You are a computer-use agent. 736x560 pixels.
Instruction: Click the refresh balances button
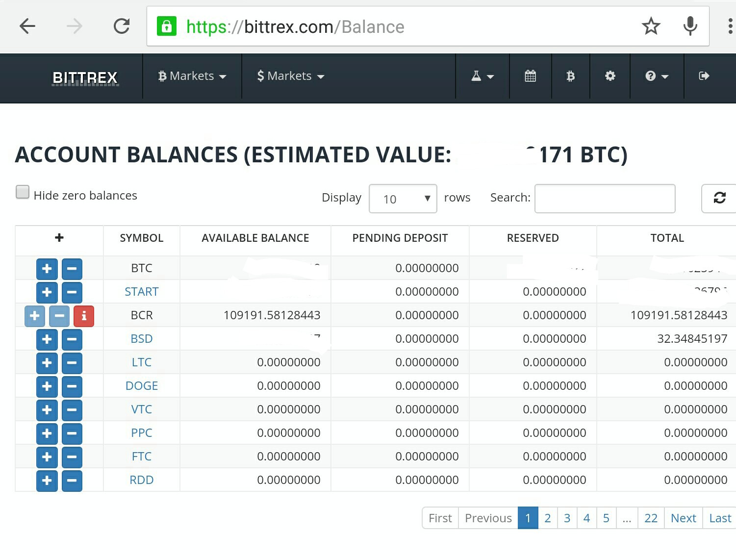(x=719, y=198)
